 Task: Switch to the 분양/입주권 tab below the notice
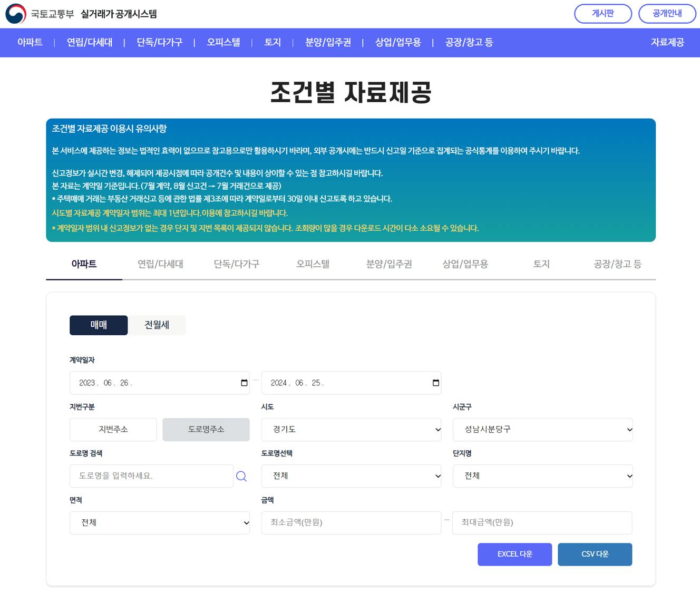click(x=389, y=264)
